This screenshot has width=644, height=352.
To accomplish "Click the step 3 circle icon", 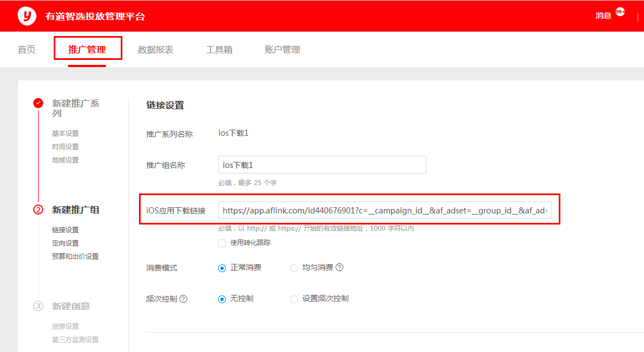I will tap(38, 306).
